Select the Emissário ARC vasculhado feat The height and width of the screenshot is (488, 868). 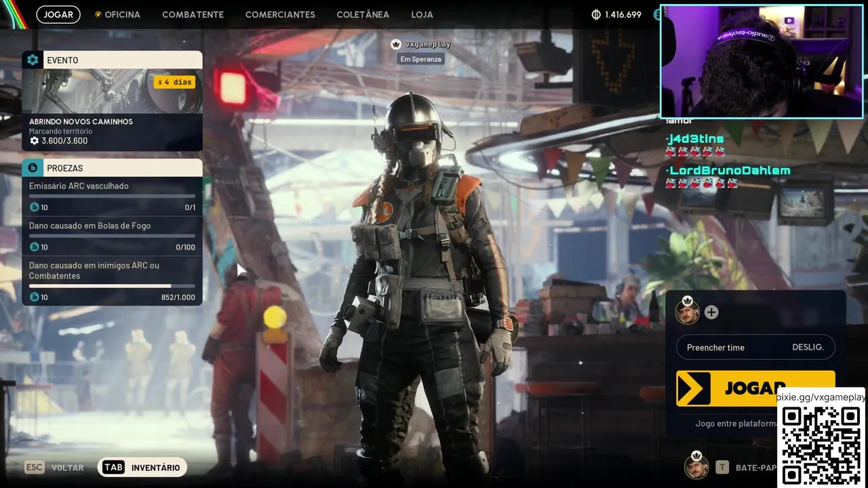pyautogui.click(x=79, y=186)
